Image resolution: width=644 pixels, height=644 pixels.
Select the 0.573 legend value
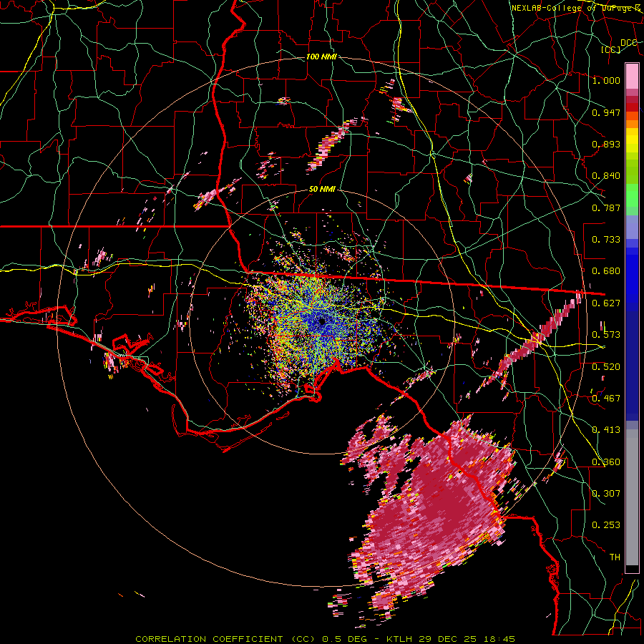[x=606, y=335]
